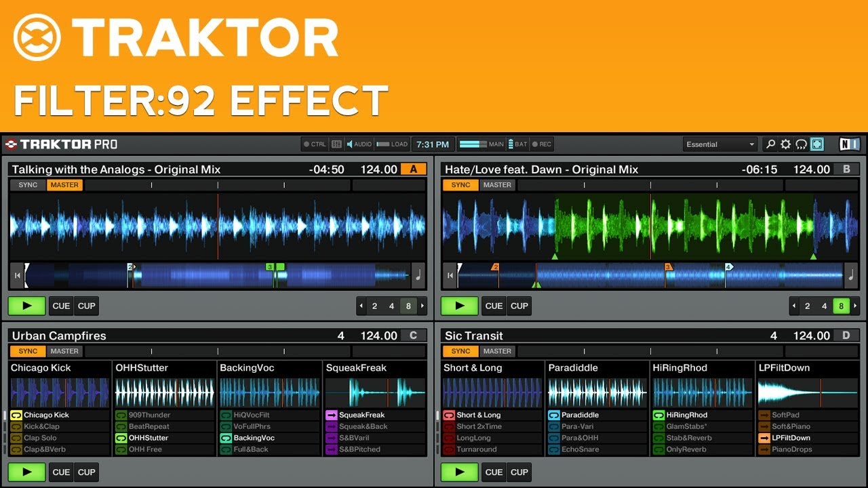The image size is (868, 488).
Task: Disable SYNC on Deck B
Action: click(460, 185)
